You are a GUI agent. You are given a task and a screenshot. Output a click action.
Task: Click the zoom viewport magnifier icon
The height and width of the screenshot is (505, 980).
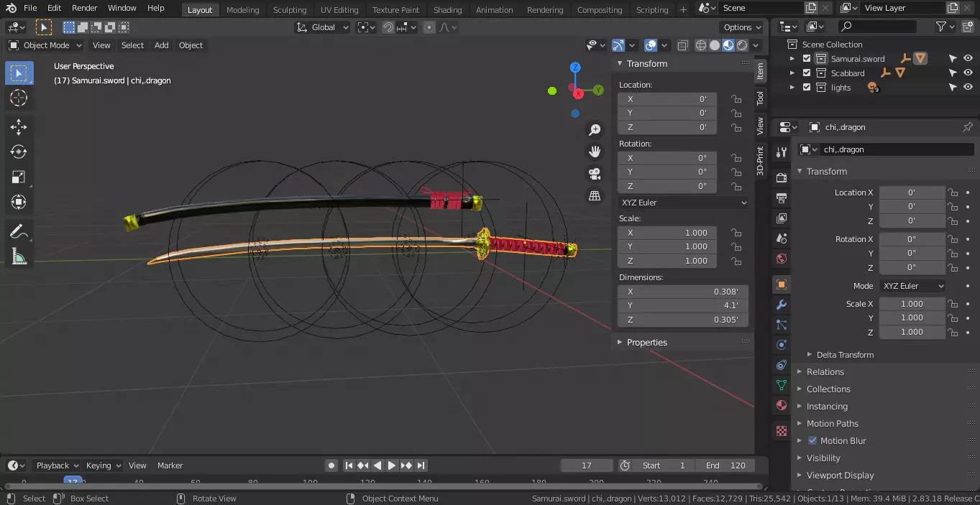point(595,130)
